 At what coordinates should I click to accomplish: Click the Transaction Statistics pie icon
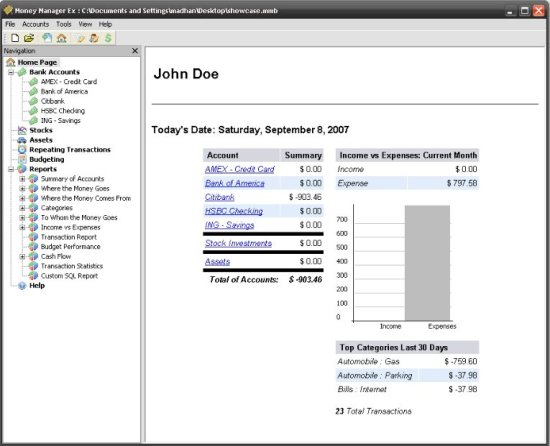(33, 266)
